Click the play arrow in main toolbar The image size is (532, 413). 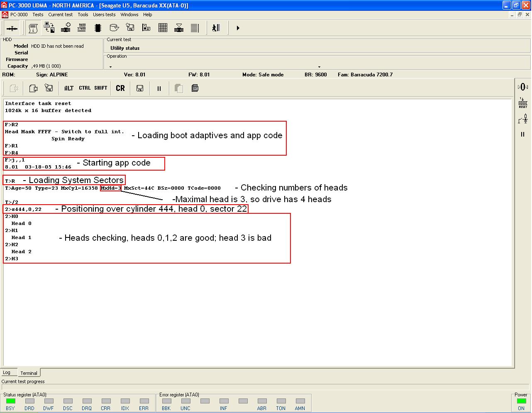[x=238, y=28]
